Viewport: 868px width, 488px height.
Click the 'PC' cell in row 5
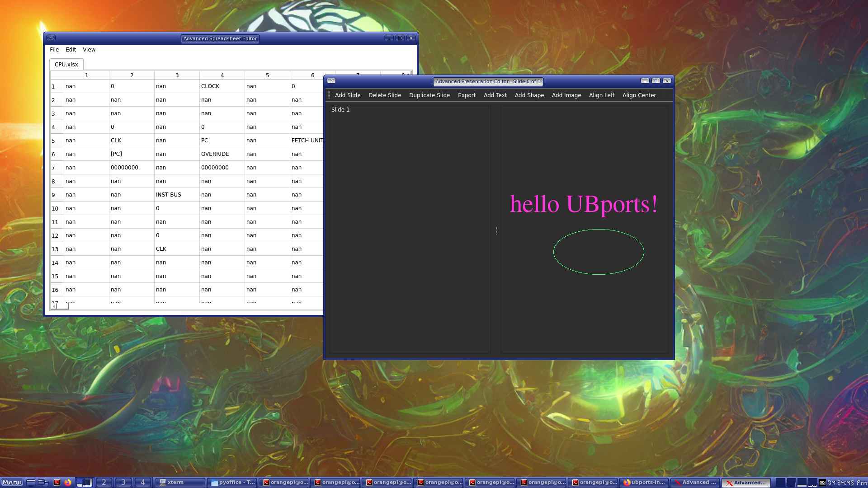click(x=222, y=141)
